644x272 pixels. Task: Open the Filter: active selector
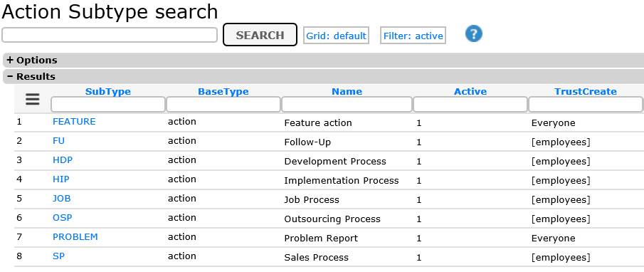413,36
